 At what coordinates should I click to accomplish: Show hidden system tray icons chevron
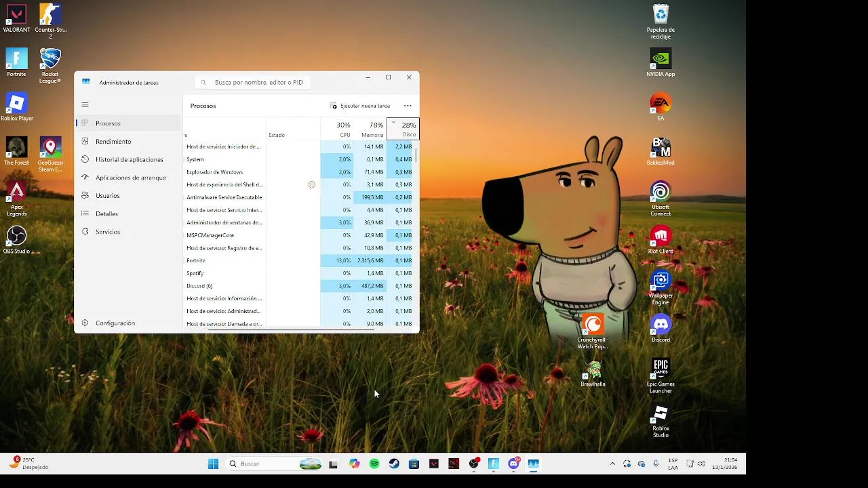tap(612, 464)
